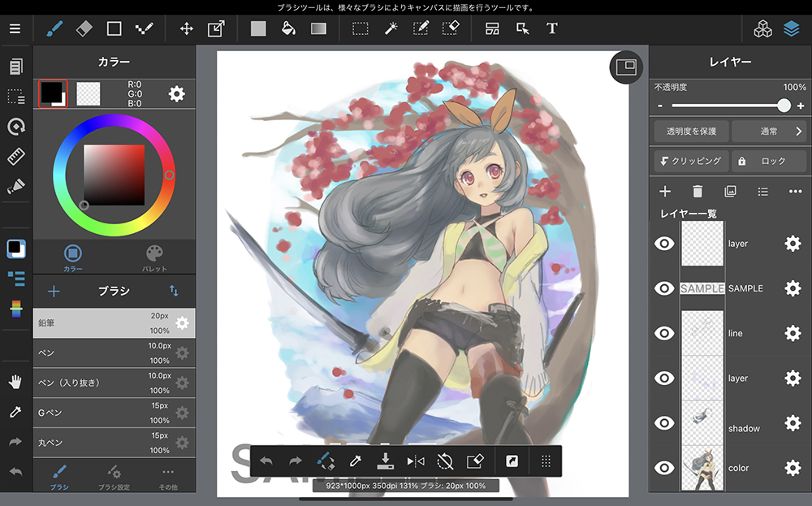Click the Eyedropper in floating toolbar
This screenshot has height=506, width=812.
coord(355,461)
